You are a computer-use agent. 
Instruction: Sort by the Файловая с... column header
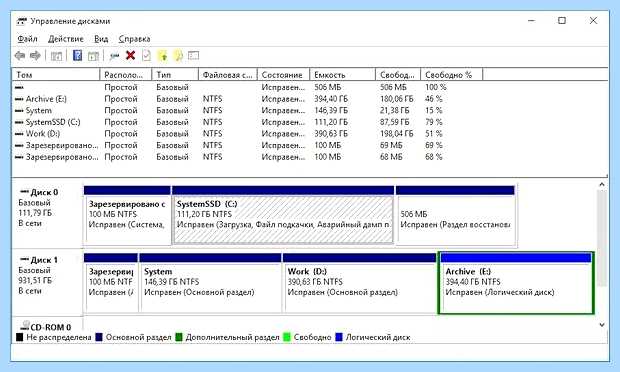[x=228, y=75]
